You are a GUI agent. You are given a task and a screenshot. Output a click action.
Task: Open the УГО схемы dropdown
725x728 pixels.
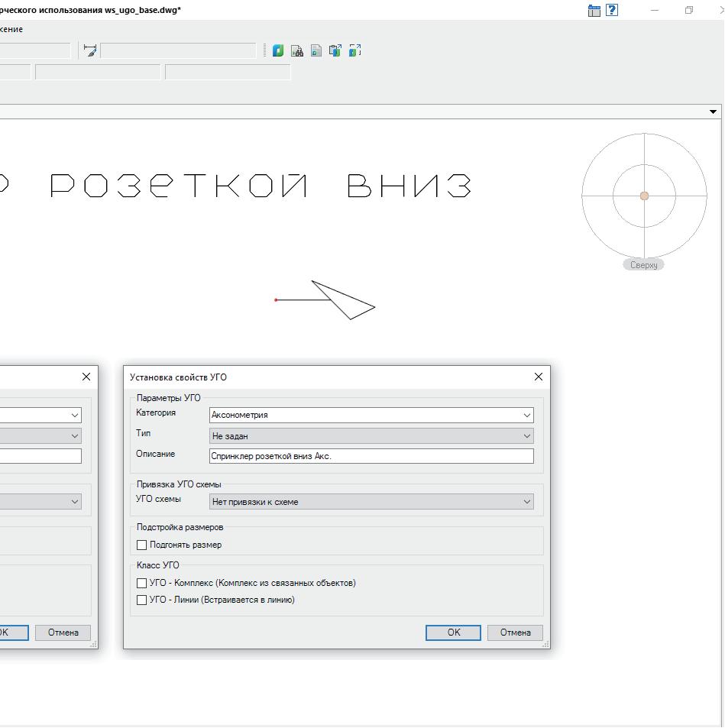371,501
